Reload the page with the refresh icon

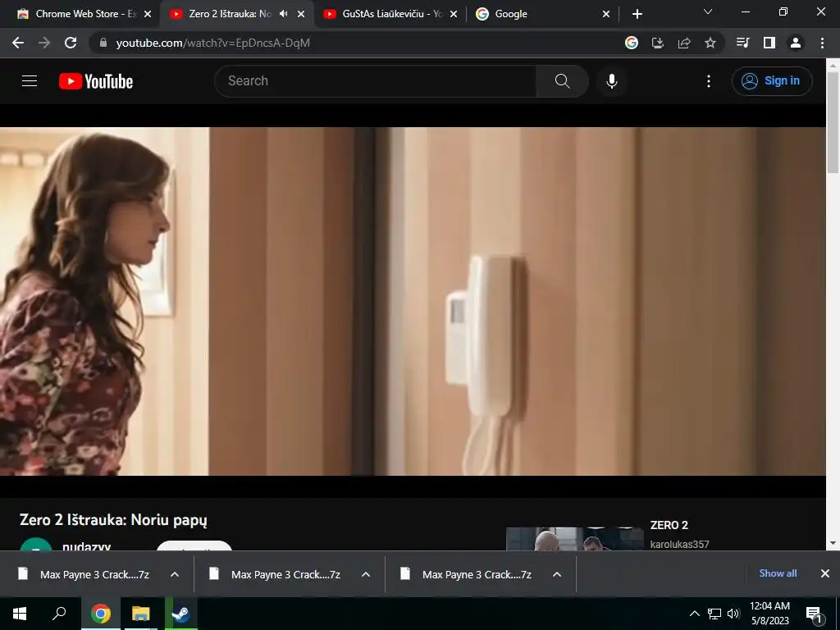tap(71, 43)
